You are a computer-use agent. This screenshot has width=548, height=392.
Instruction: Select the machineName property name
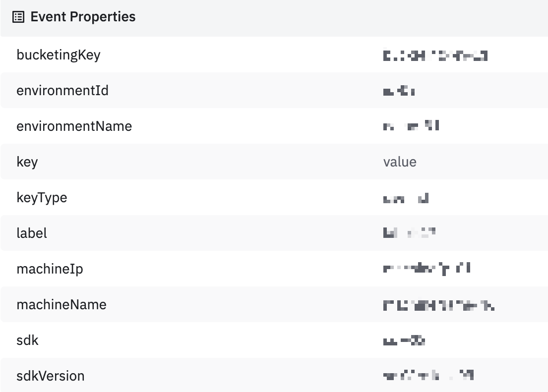tap(61, 304)
